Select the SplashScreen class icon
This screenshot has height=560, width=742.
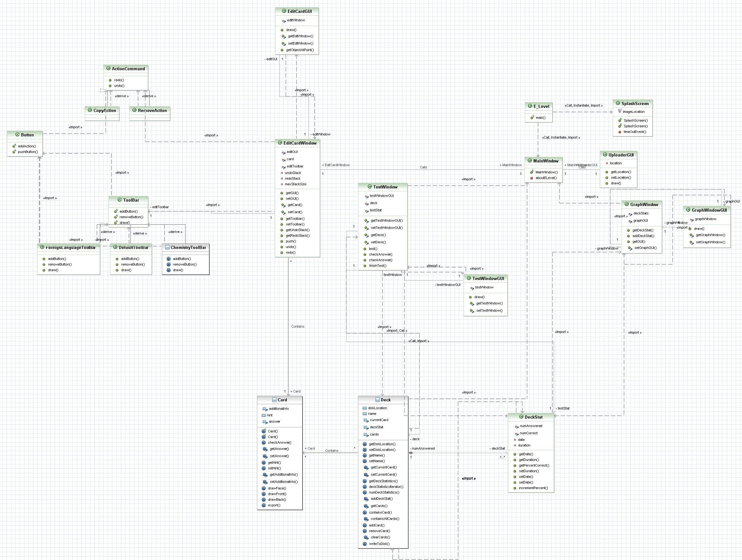pyautogui.click(x=618, y=103)
